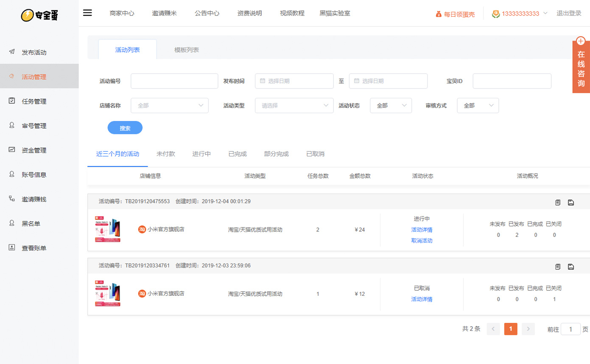
Task: Click the 任务管理 clipboard icon
Action: [12, 101]
